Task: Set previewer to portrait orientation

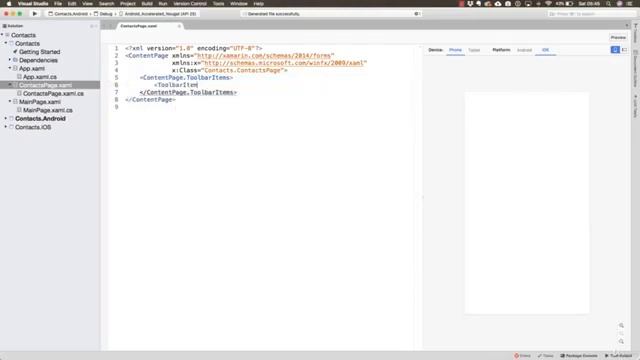Action: pos(615,50)
